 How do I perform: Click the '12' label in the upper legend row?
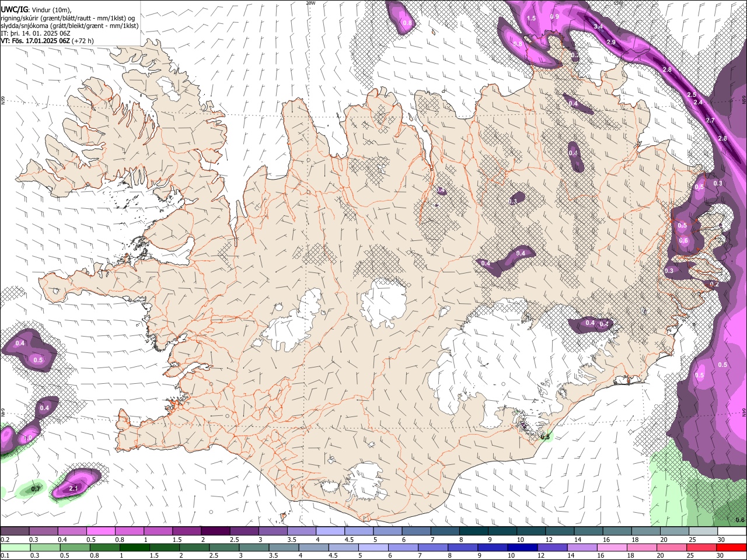pos(549,540)
